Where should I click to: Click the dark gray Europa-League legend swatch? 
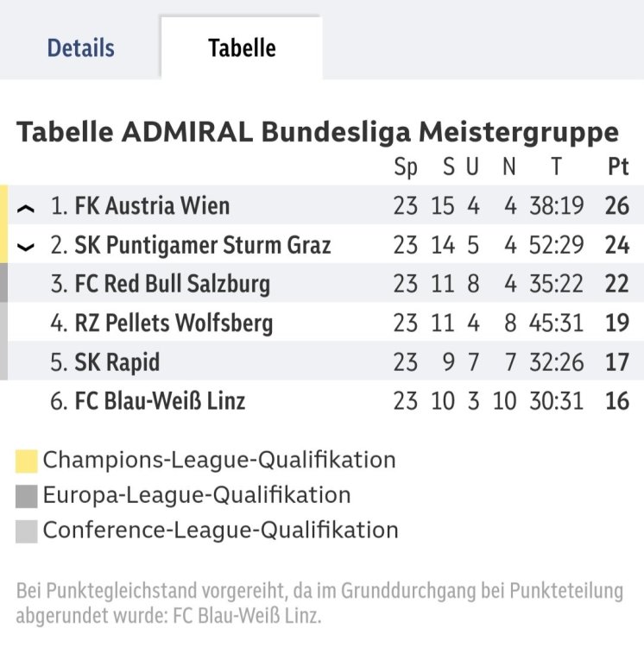pyautogui.click(x=27, y=496)
